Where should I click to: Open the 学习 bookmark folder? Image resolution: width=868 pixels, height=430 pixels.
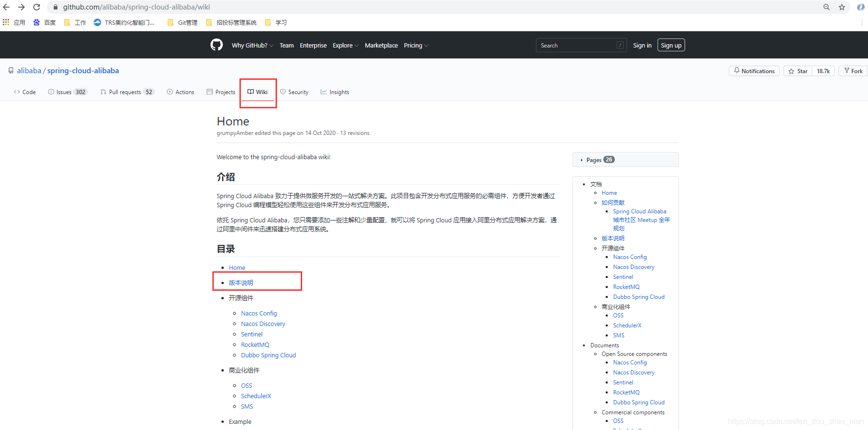[276, 22]
